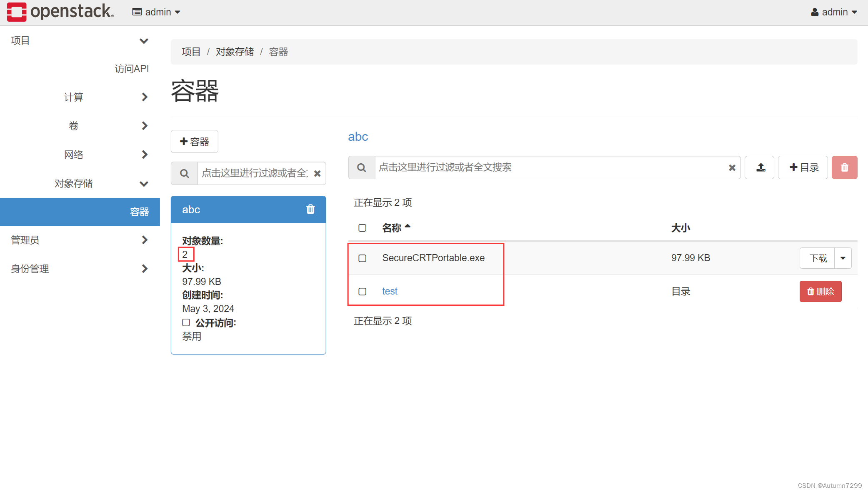Go to 对象存储 in the breadcrumb
The width and height of the screenshot is (868, 492).
[235, 52]
